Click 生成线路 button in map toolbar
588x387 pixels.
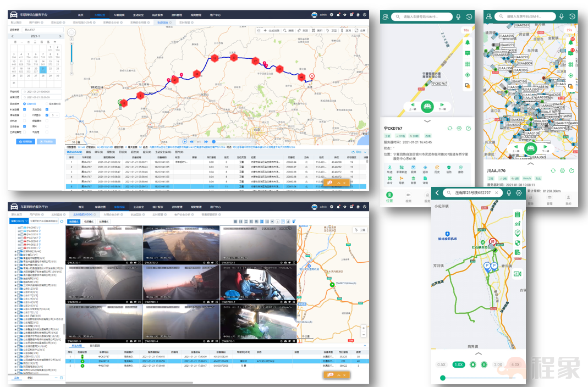coord(272,30)
